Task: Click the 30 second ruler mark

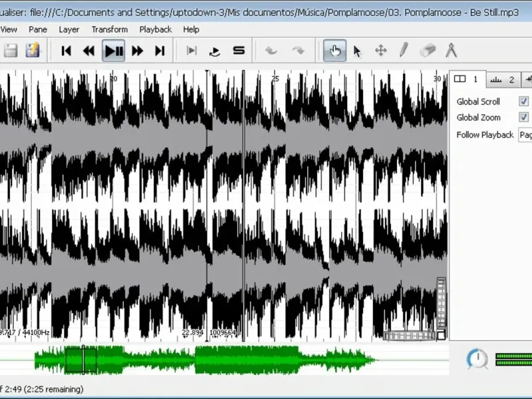Action: click(x=437, y=78)
